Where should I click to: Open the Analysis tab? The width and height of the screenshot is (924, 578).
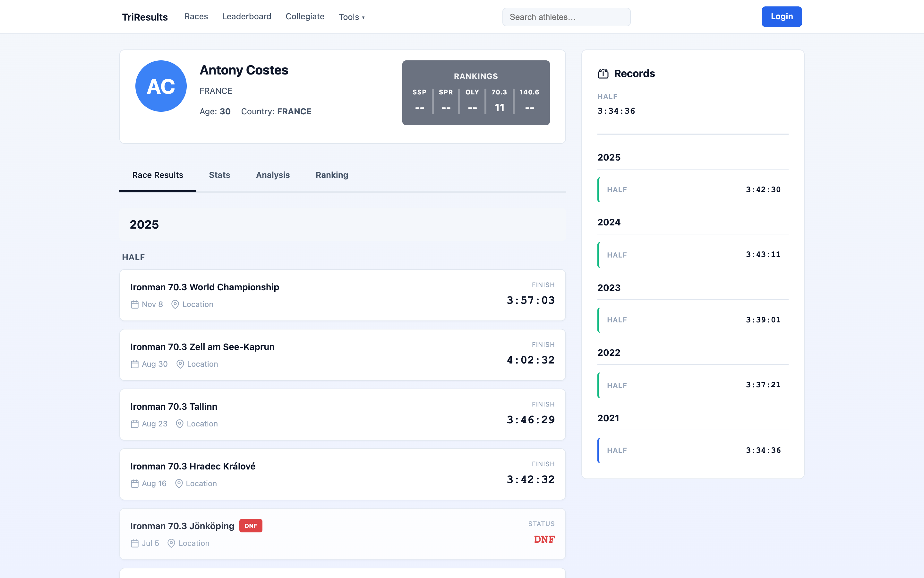tap(273, 175)
